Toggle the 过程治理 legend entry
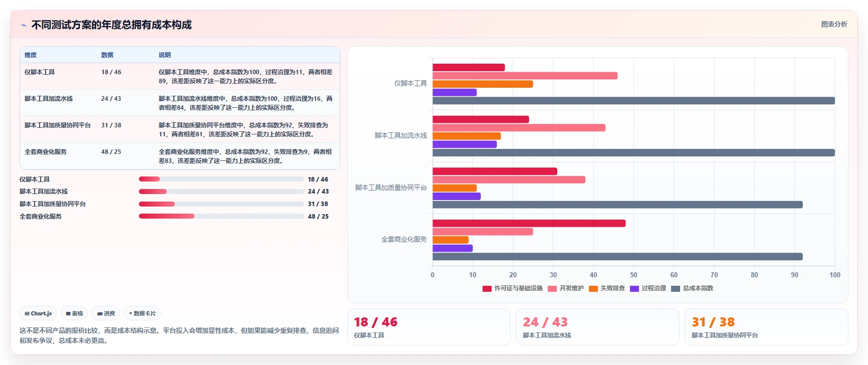 [648, 288]
